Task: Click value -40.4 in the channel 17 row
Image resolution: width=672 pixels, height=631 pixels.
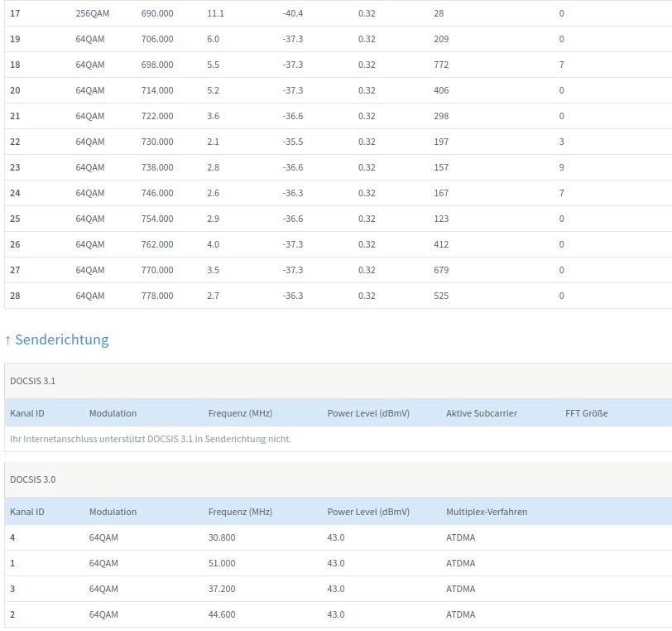Action: pos(292,13)
